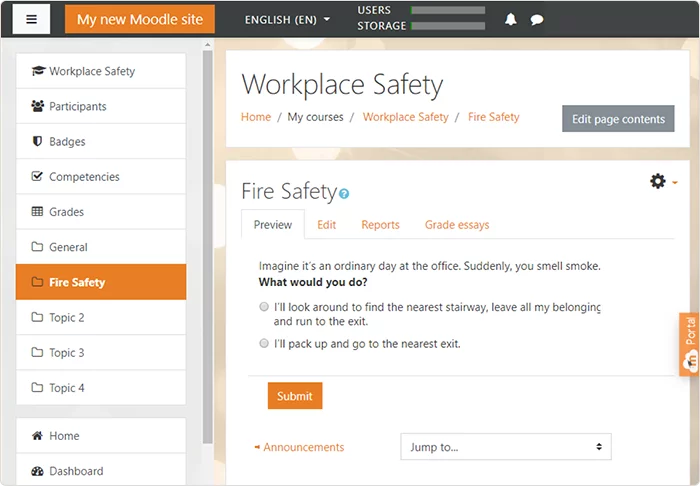The height and width of the screenshot is (486, 700).
Task: Select the "pack up and go" option
Action: coord(265,344)
